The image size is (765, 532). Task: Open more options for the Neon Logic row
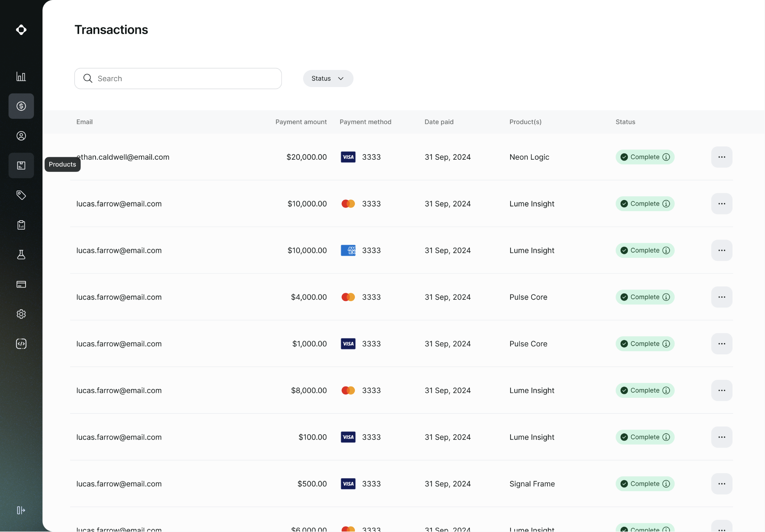coord(722,157)
